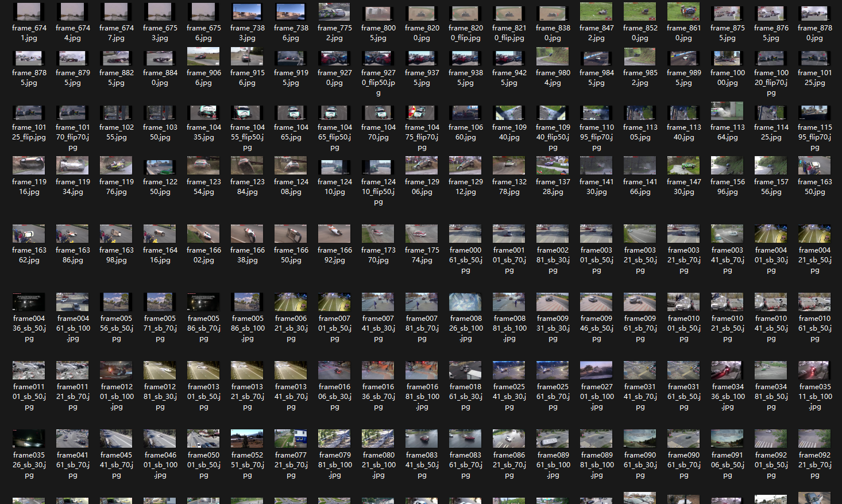The width and height of the screenshot is (842, 504).
Task: Click the file name frame00461_sb_100.jpg
Action: [x=72, y=328]
